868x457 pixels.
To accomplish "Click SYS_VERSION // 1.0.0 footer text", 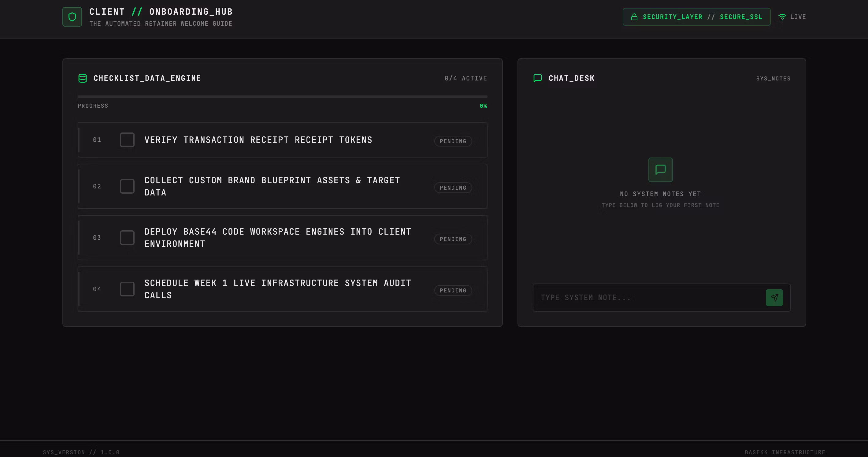I will point(81,452).
